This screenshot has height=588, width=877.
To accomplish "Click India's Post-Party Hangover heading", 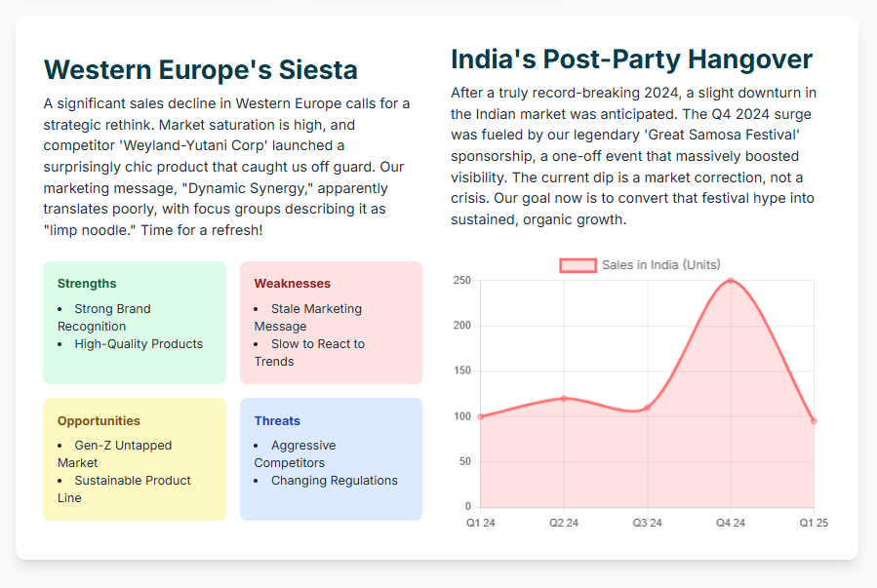I will tap(631, 59).
